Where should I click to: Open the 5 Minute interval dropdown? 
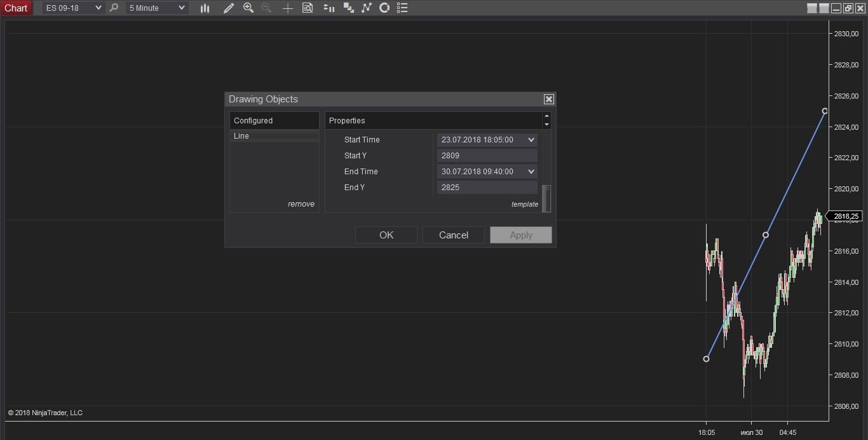[x=157, y=8]
